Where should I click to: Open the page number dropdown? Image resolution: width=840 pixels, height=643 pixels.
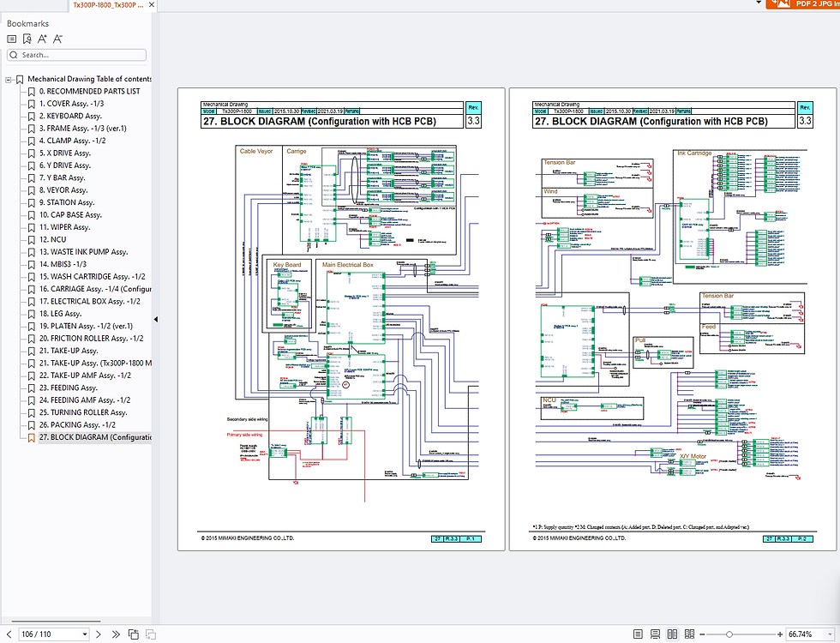84,634
